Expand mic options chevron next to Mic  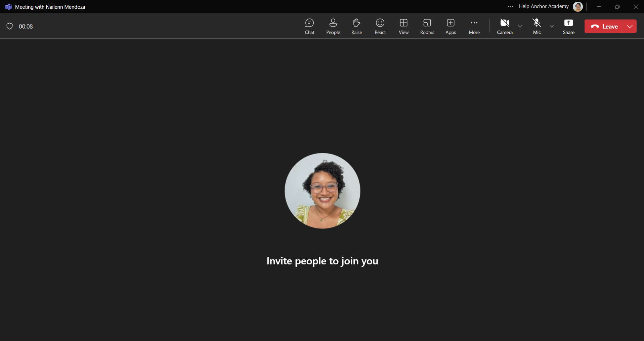pyautogui.click(x=552, y=27)
